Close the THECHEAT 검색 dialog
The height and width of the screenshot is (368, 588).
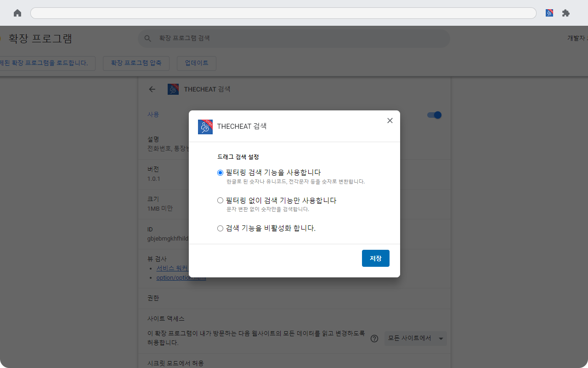[x=390, y=121]
